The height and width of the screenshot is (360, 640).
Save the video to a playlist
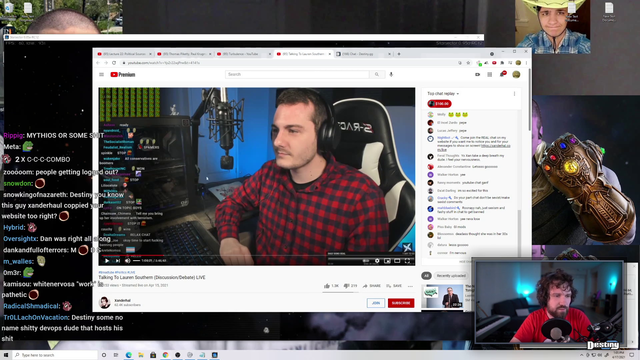coord(394,286)
